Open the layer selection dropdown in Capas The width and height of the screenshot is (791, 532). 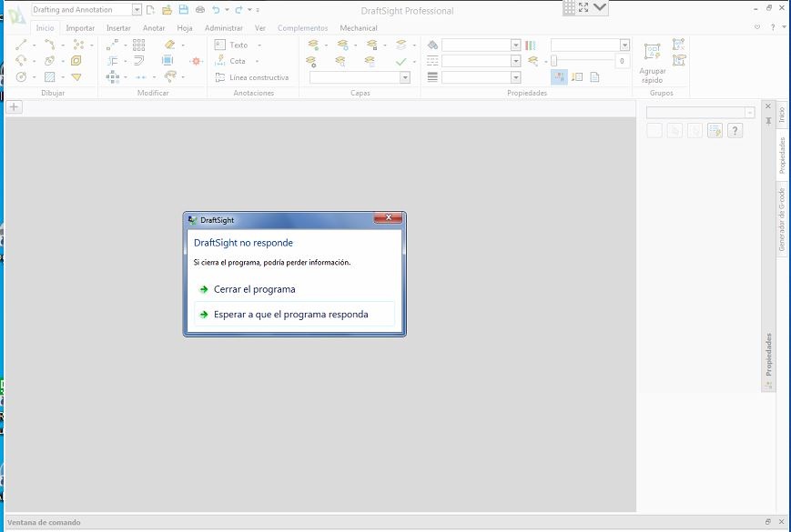(405, 77)
